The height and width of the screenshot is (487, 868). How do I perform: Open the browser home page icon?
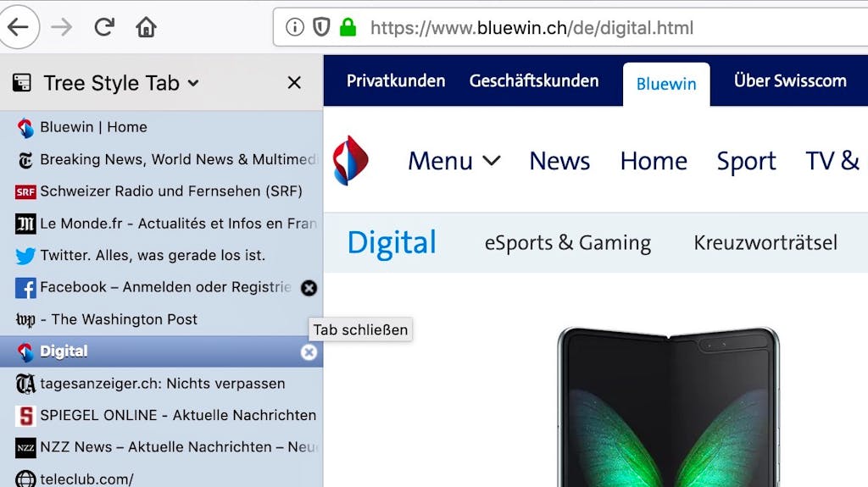(146, 26)
